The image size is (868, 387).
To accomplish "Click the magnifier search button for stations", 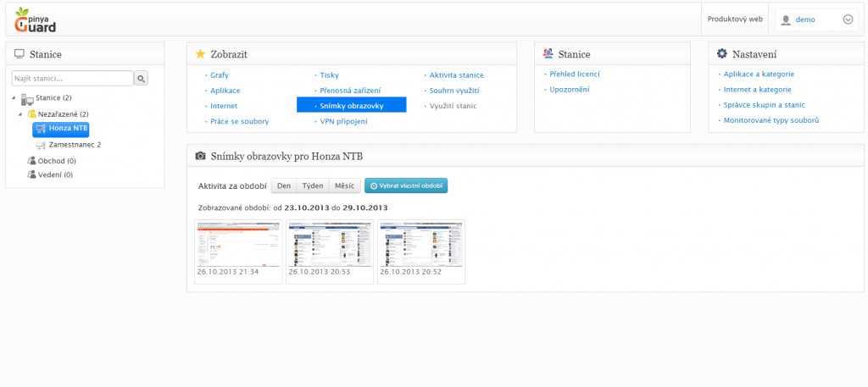I will pos(142,79).
